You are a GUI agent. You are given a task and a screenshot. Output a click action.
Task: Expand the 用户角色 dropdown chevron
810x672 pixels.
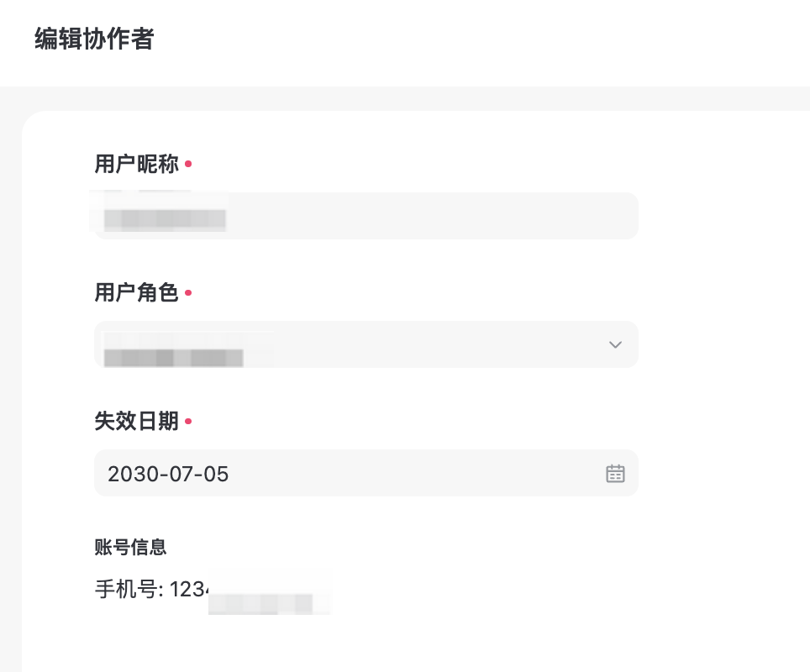point(615,344)
